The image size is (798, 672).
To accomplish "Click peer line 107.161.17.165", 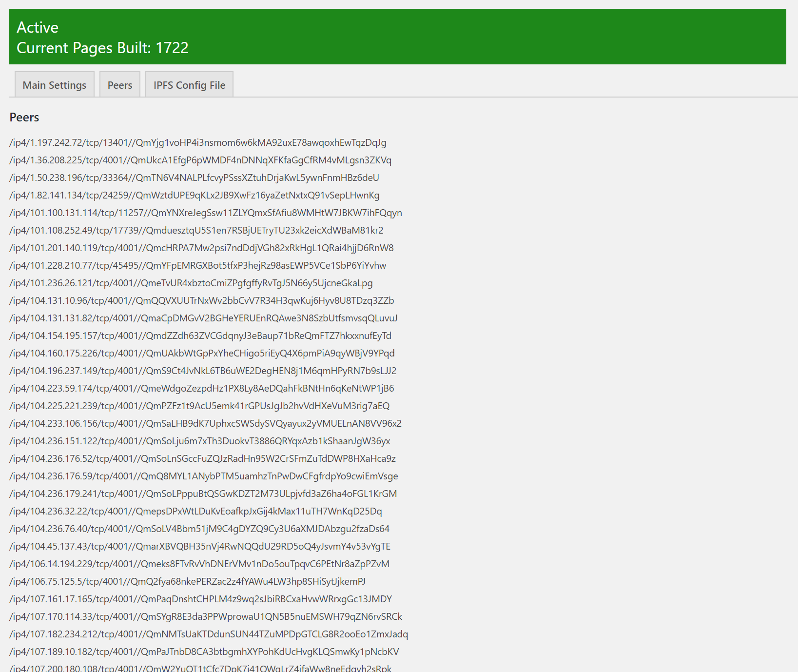I will coord(201,599).
